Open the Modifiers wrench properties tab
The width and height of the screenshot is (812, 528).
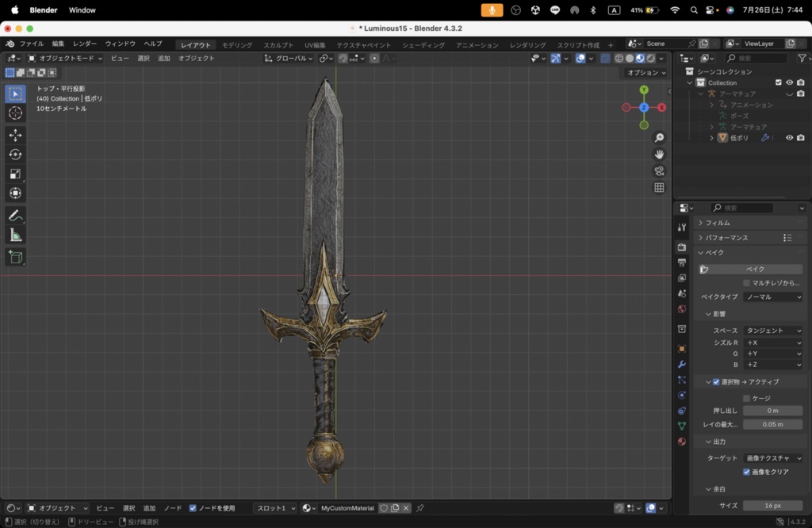[682, 364]
